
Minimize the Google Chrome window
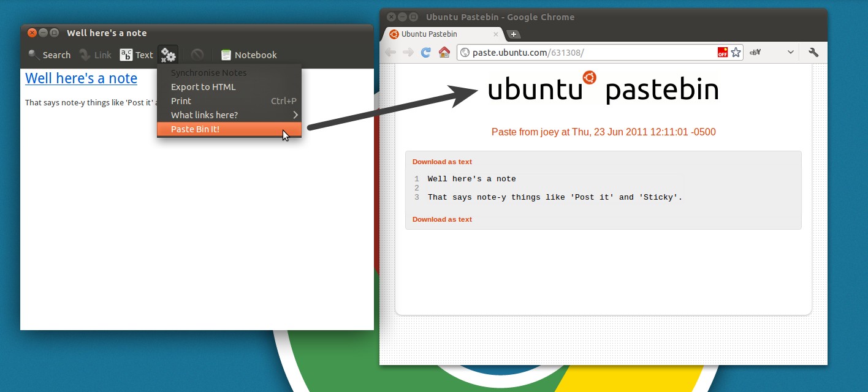pyautogui.click(x=402, y=17)
